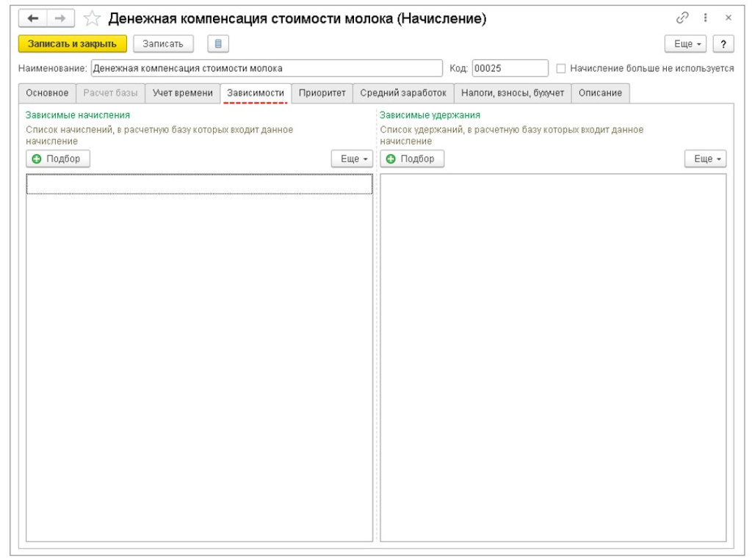Go to the 'Средний заработок' tab
Image resolution: width=752 pixels, height=560 pixels.
tap(403, 93)
